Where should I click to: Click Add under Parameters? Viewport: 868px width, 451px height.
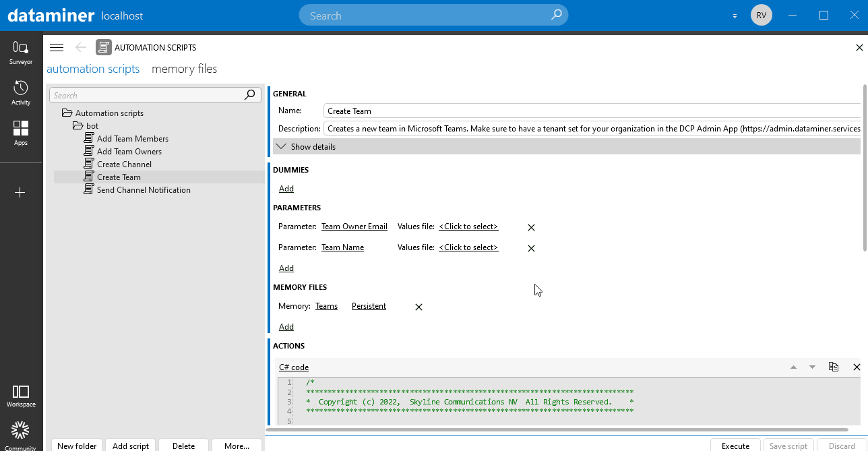pyautogui.click(x=286, y=268)
